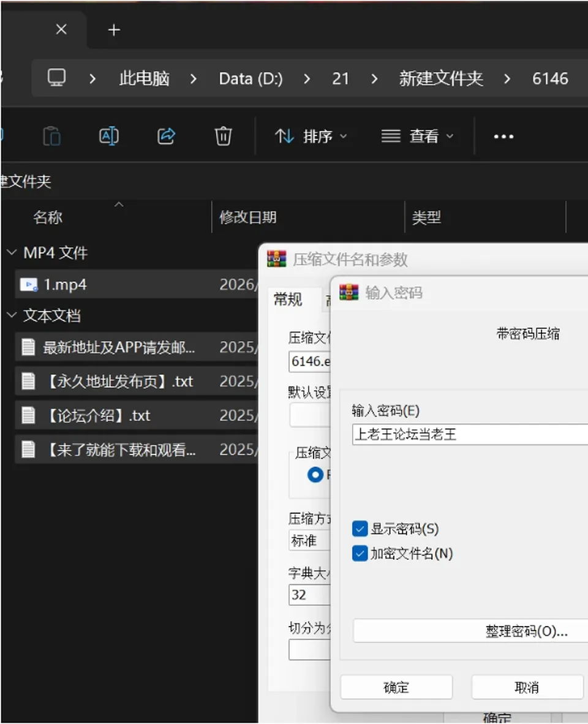This screenshot has width=588, height=724.
Task: Click the WinRAR icon in 输入密码 title
Action: [x=349, y=292]
